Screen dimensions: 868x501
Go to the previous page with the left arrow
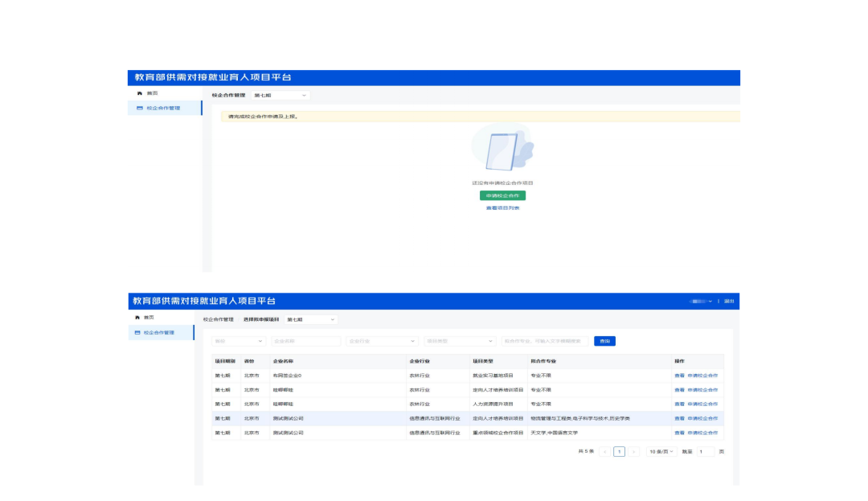604,452
